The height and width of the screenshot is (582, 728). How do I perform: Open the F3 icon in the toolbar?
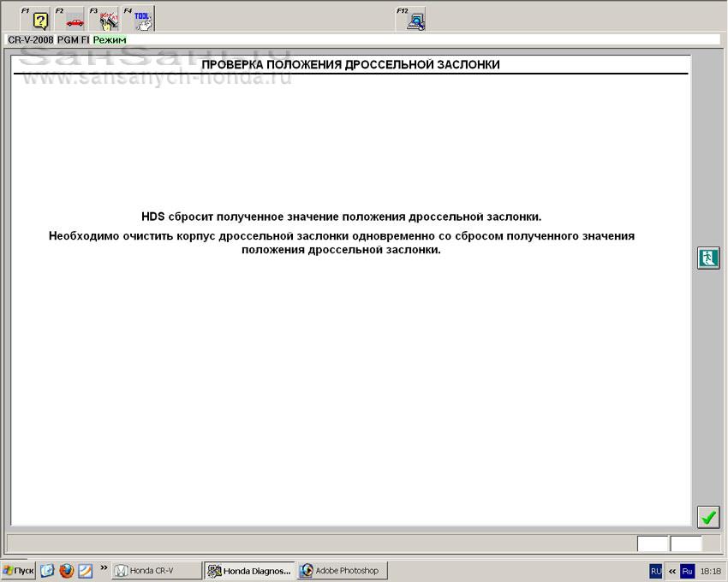tap(108, 20)
